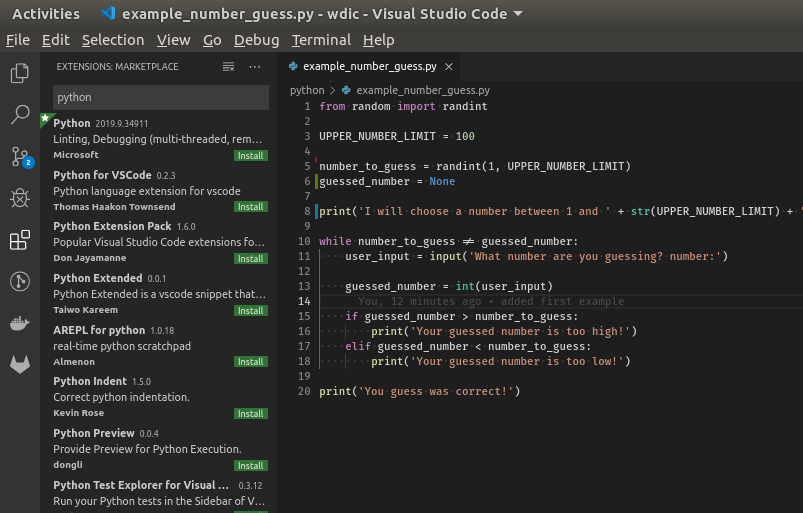Select the example_number_guess.py editor tab

[369, 67]
